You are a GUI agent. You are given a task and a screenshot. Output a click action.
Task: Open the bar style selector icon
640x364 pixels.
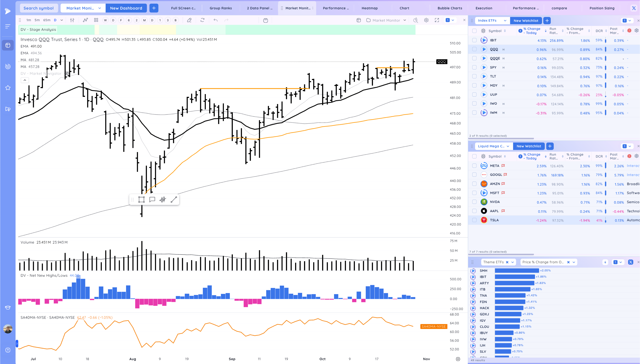click(x=72, y=20)
